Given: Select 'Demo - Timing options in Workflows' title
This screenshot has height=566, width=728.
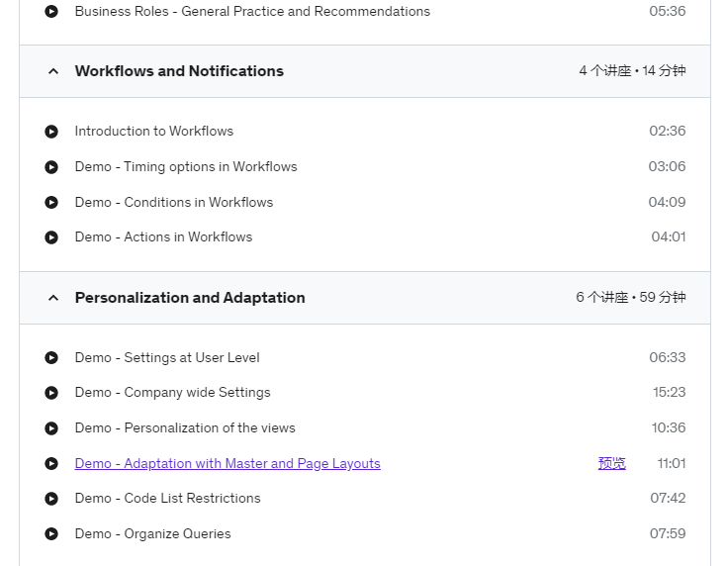Looking at the screenshot, I should [x=186, y=166].
